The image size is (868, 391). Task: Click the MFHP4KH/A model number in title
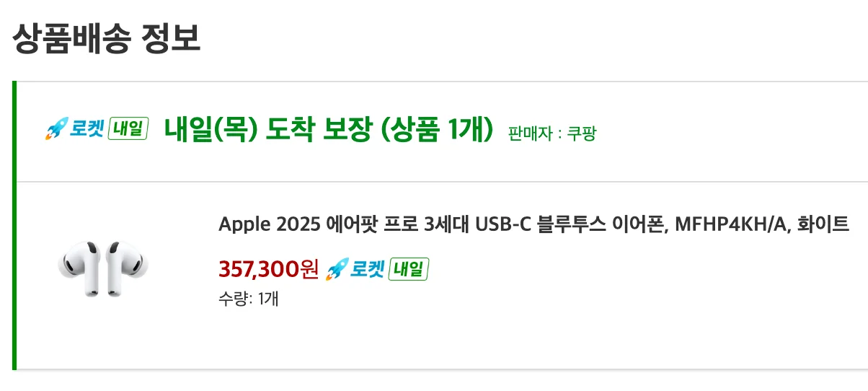(728, 224)
